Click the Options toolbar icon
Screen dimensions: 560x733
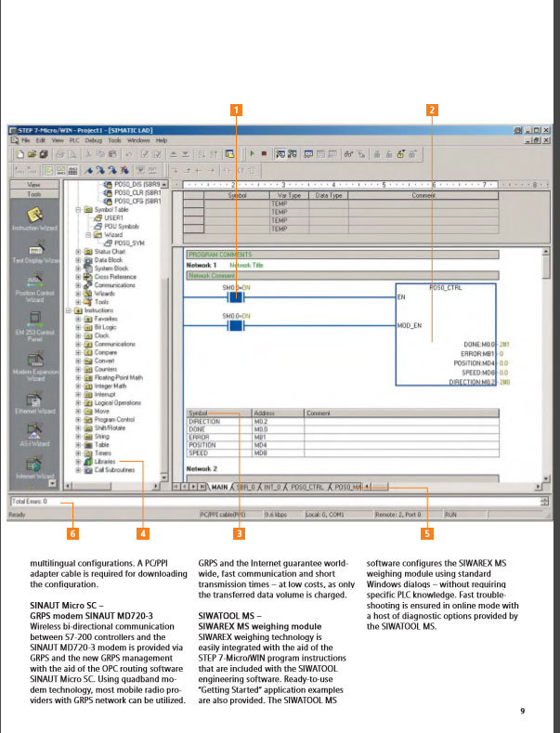coord(229,154)
